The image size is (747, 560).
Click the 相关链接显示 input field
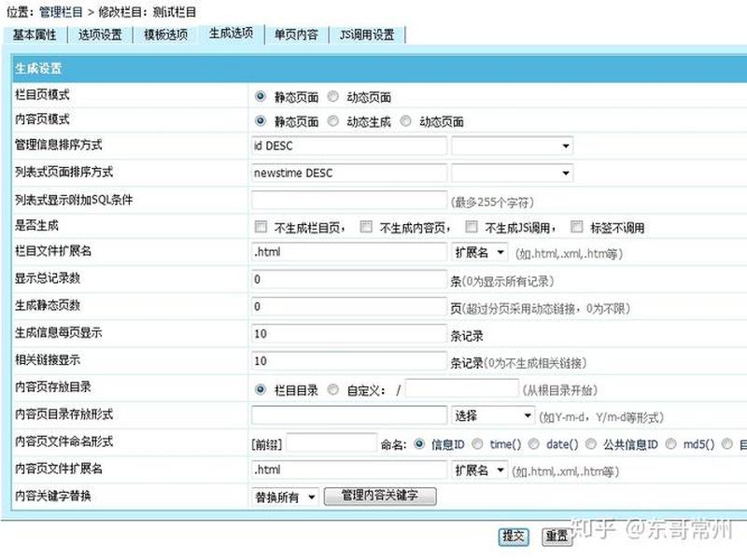[x=348, y=360]
